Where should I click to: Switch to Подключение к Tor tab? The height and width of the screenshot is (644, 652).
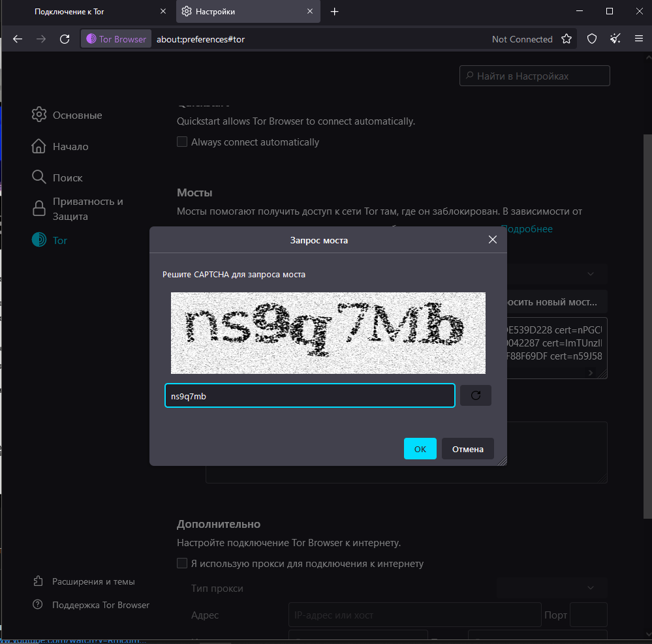pyautogui.click(x=69, y=12)
